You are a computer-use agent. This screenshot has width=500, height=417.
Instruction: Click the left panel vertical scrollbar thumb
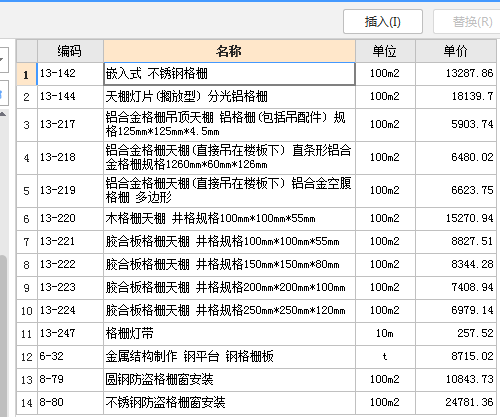coord(3,336)
